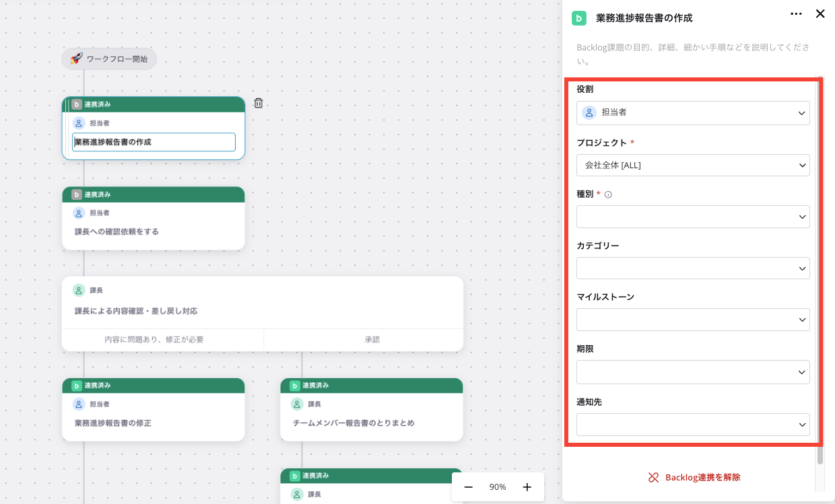Open the 役割 dropdown showing 担当者
The height and width of the screenshot is (504, 835).
point(693,113)
